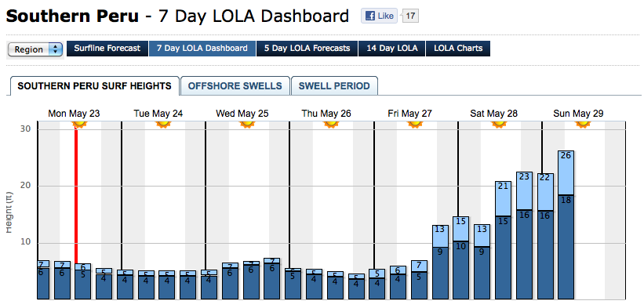Screen dimensions: 644x308
Task: Go to LOLA Charts tab
Action: click(x=458, y=49)
